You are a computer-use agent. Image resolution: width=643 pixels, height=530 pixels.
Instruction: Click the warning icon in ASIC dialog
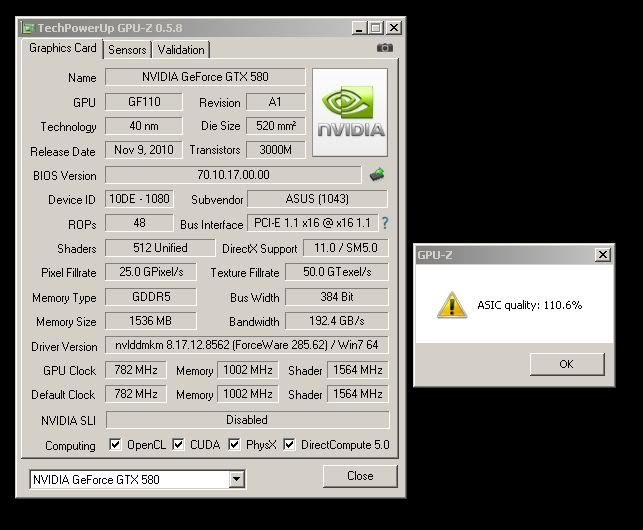[x=451, y=305]
